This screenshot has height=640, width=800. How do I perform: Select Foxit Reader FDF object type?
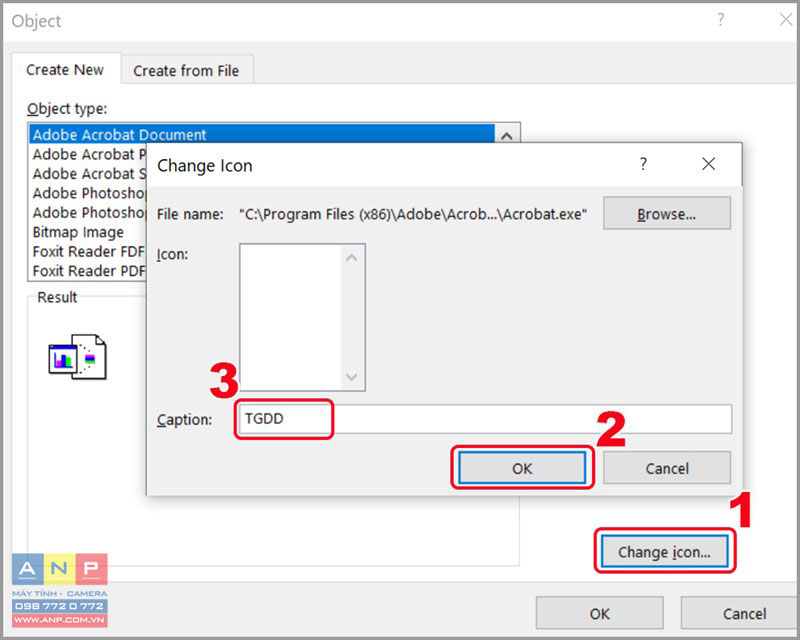coord(88,252)
